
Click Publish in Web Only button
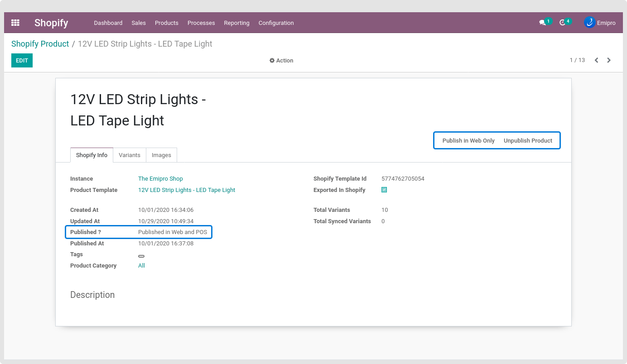point(468,141)
